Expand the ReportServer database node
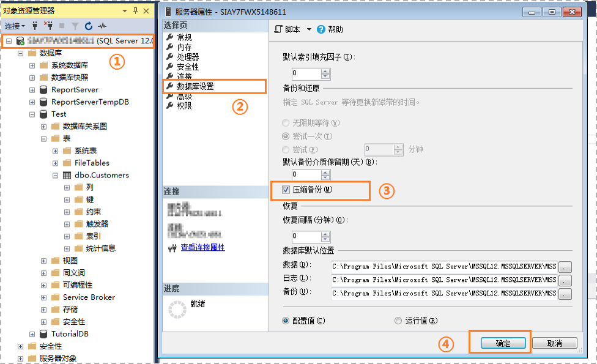The image size is (597, 364). 32,91
